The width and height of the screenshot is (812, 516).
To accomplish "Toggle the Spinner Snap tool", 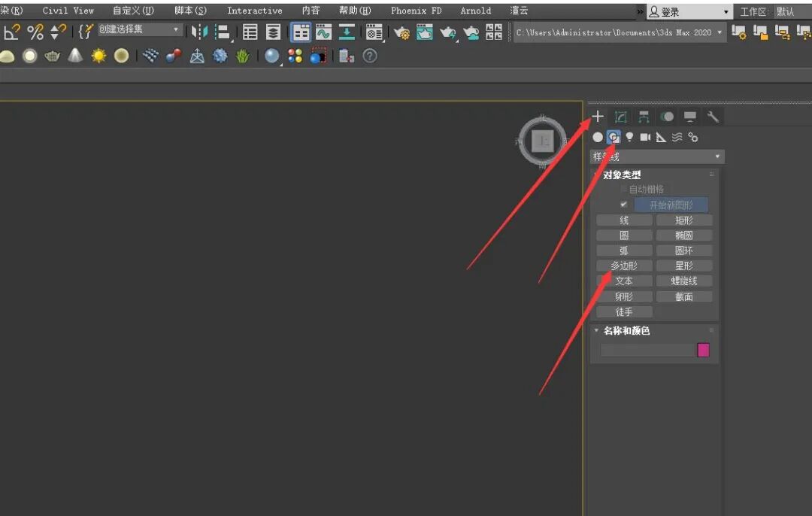I will [x=58, y=32].
